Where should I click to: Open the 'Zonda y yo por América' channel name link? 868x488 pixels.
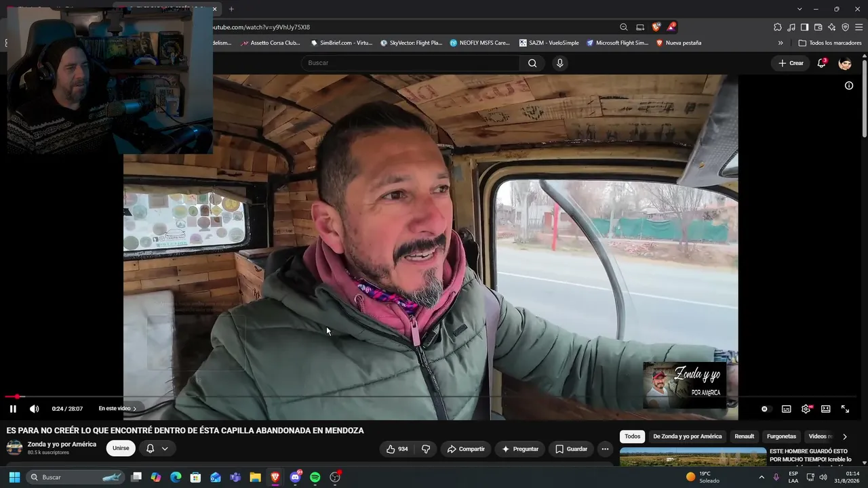[62, 444]
